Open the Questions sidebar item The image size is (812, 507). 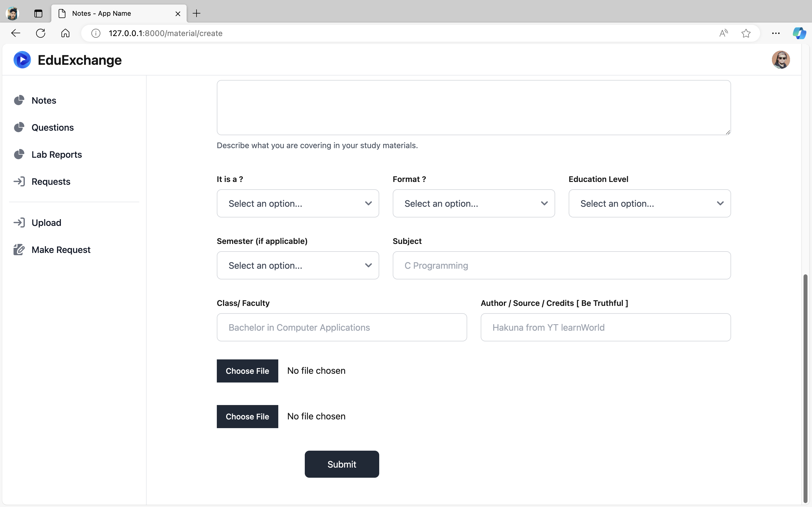[x=52, y=127]
